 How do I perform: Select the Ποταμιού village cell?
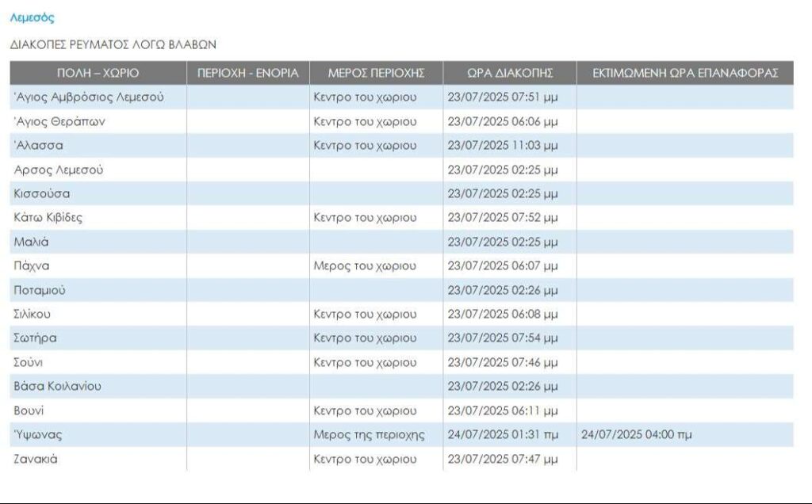(x=40, y=290)
